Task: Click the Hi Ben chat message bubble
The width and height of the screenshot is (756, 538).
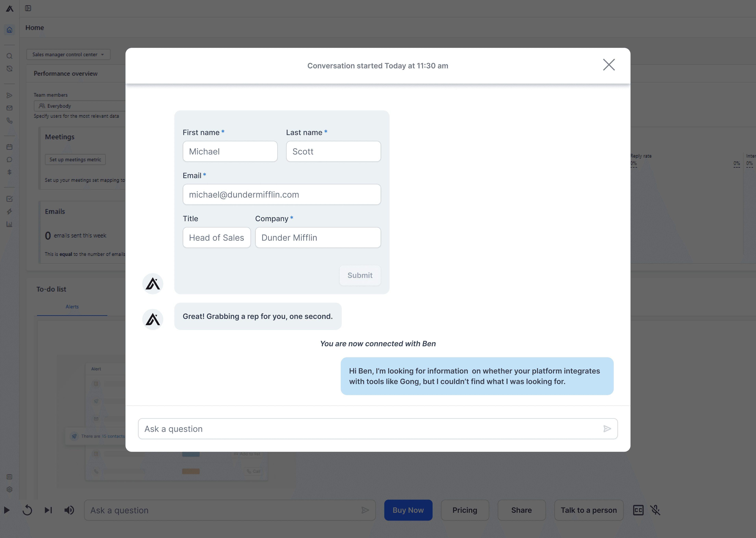Action: coord(477,376)
